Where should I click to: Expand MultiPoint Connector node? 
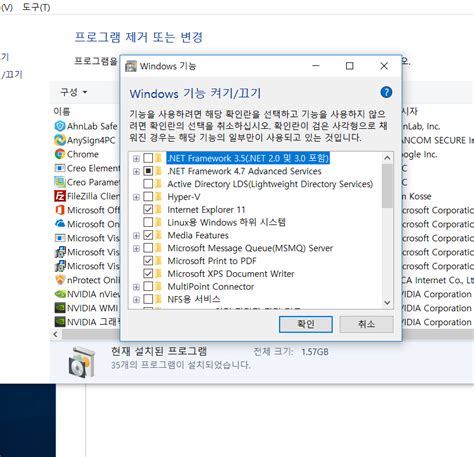pyautogui.click(x=136, y=287)
